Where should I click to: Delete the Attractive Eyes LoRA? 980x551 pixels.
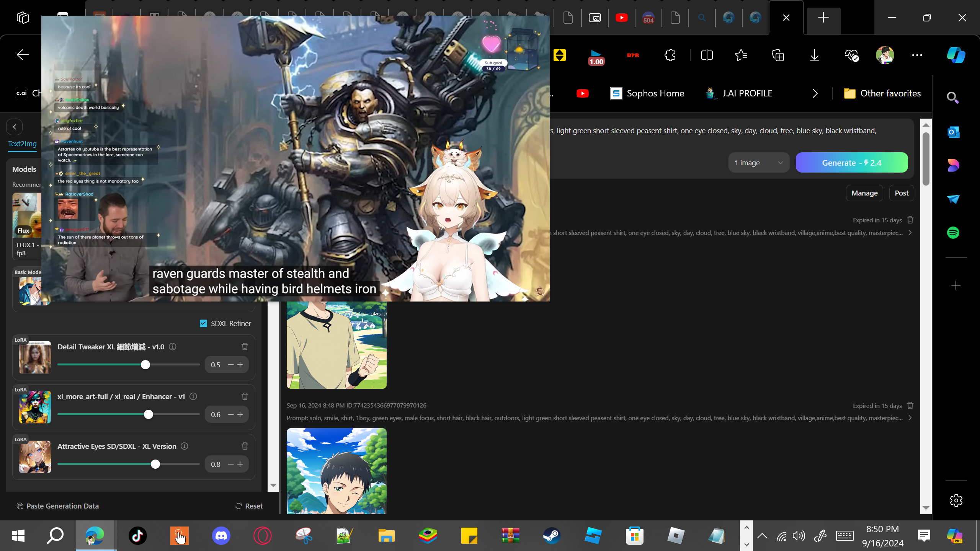tap(245, 446)
